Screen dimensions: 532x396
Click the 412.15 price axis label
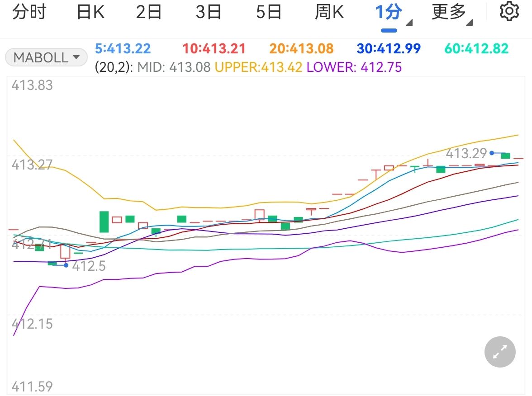[32, 324]
